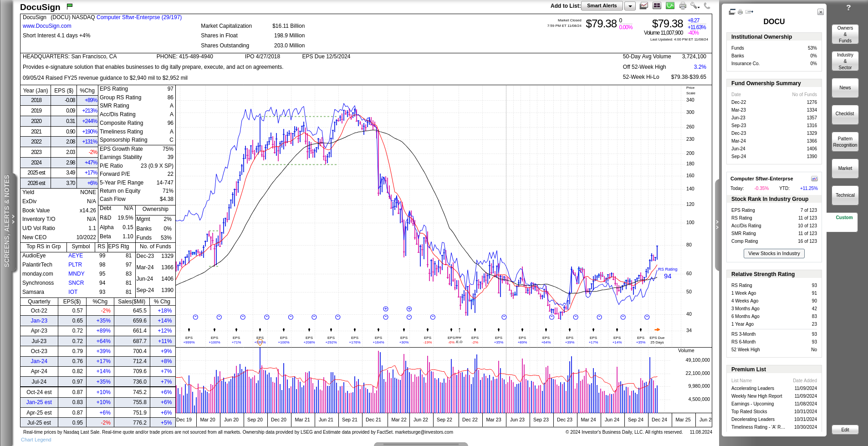Screen dimensions: 868x446
Task: Click the green flag icon beside DocuSign title
Action: point(70,6)
